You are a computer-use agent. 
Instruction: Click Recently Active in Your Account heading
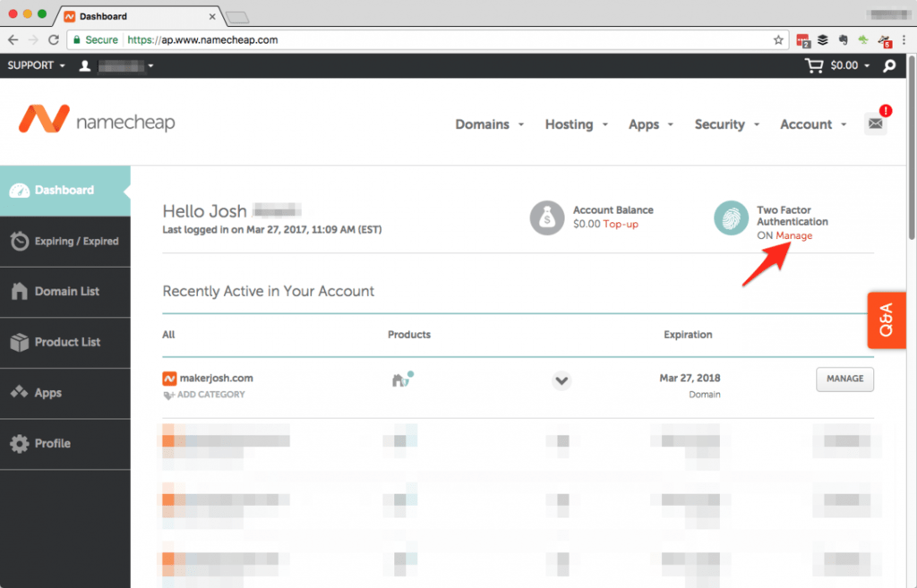268,291
